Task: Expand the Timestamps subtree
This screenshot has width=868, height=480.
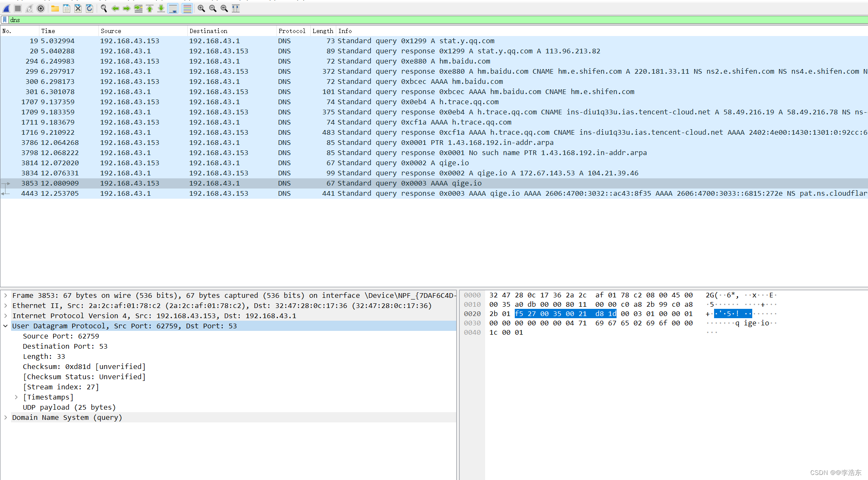Action: (16, 397)
